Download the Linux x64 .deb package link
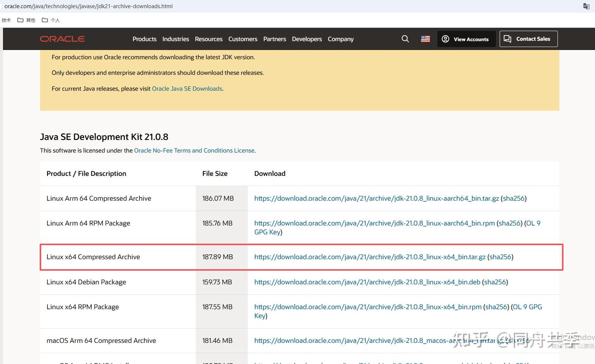 click(367, 282)
